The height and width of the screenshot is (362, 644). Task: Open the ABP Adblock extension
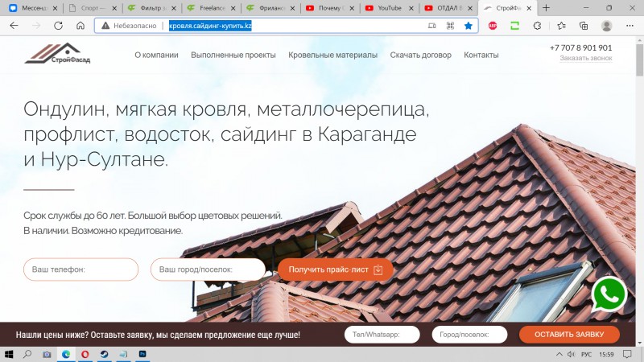493,26
